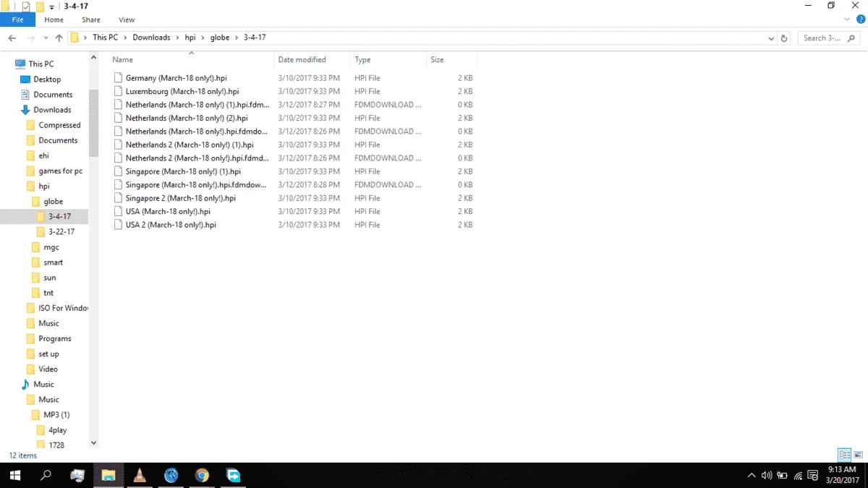
Task: Click navigation pane scrollbar thumb
Action: tap(93, 123)
